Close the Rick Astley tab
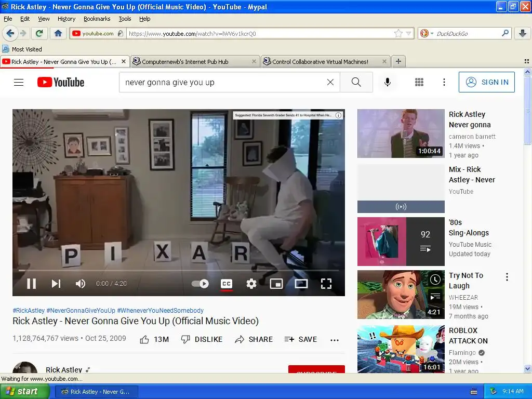 pos(124,61)
